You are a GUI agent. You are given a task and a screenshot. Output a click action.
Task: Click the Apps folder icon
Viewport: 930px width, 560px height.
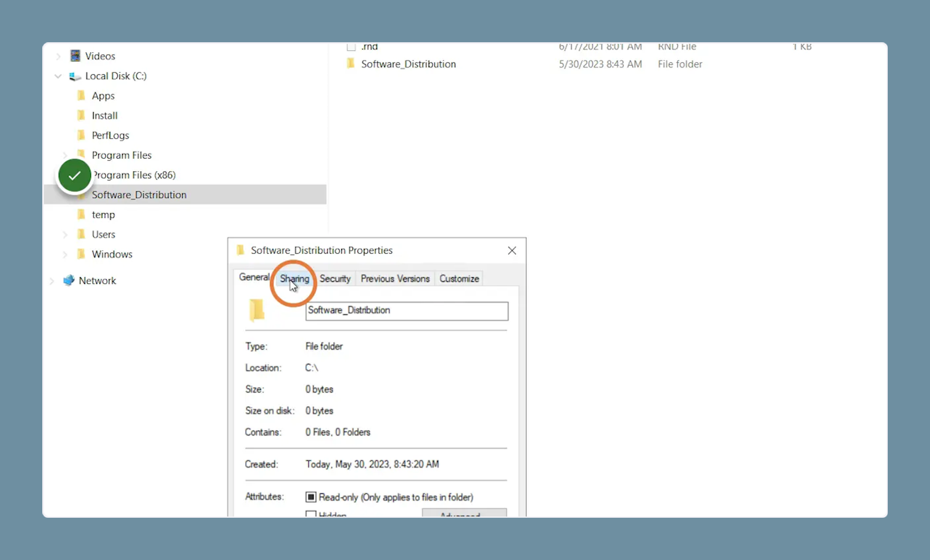coord(81,96)
